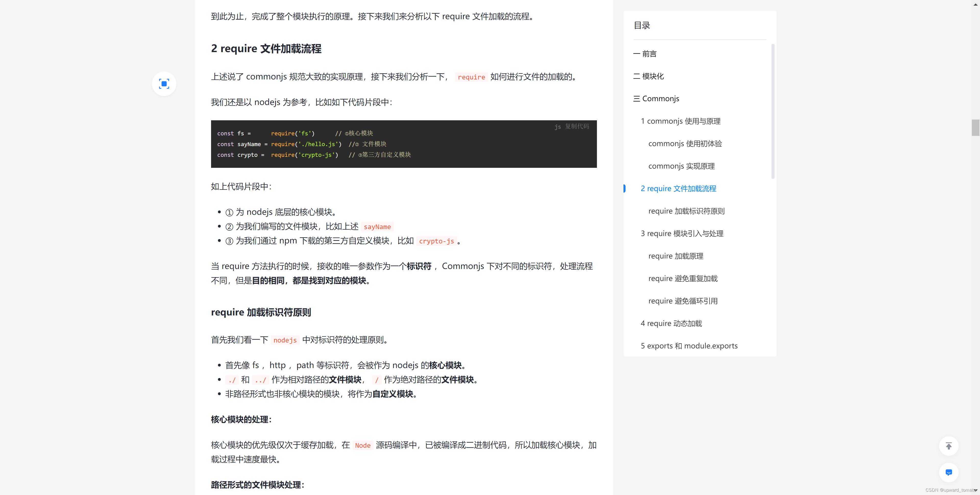Jump to require 加载原理 entry
980x495 pixels.
pyautogui.click(x=676, y=256)
